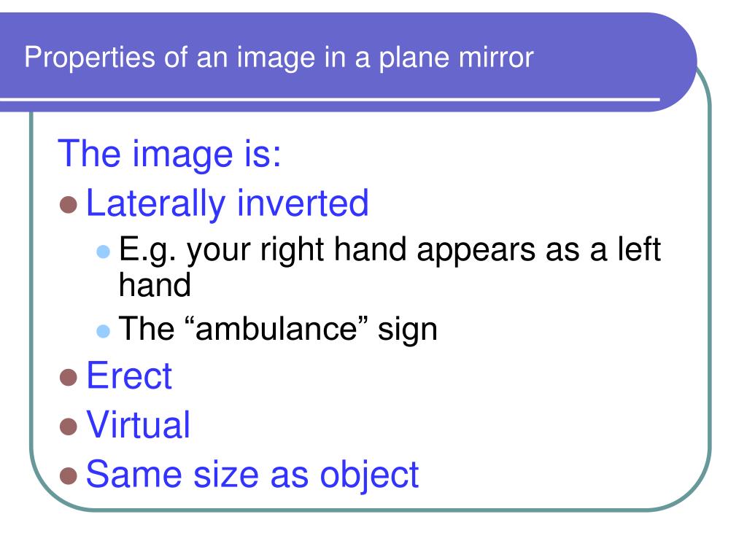
Task: Click the white line under the title
Action: (330, 99)
